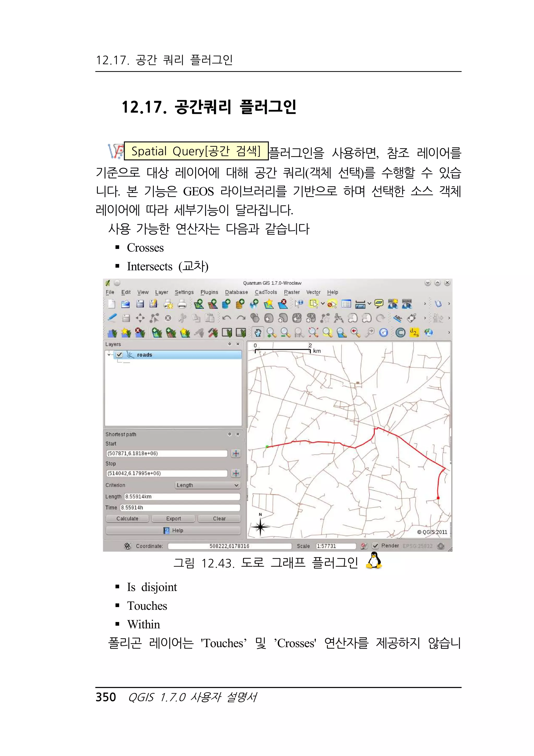Click the Refresh icon
The image size is (534, 756).
click(384, 333)
